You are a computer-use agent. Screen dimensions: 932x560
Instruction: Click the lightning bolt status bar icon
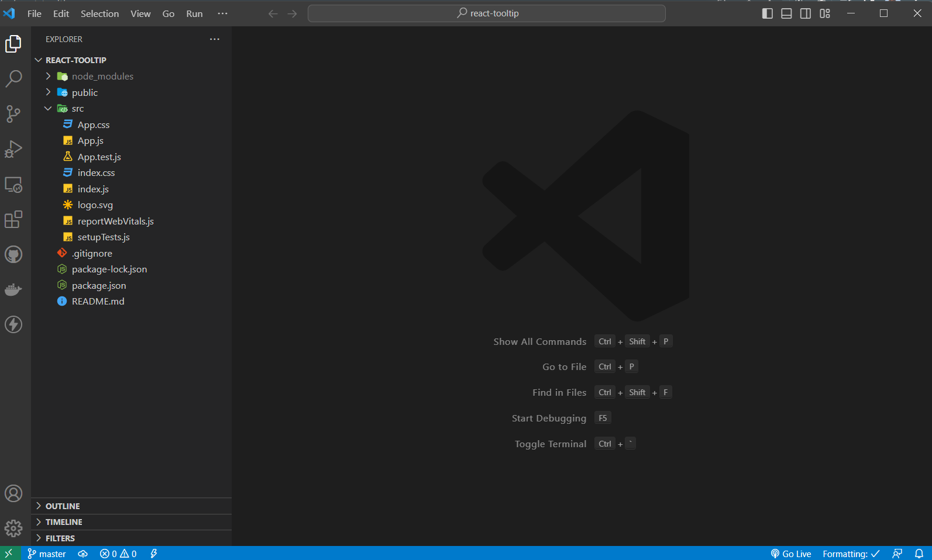point(154,554)
